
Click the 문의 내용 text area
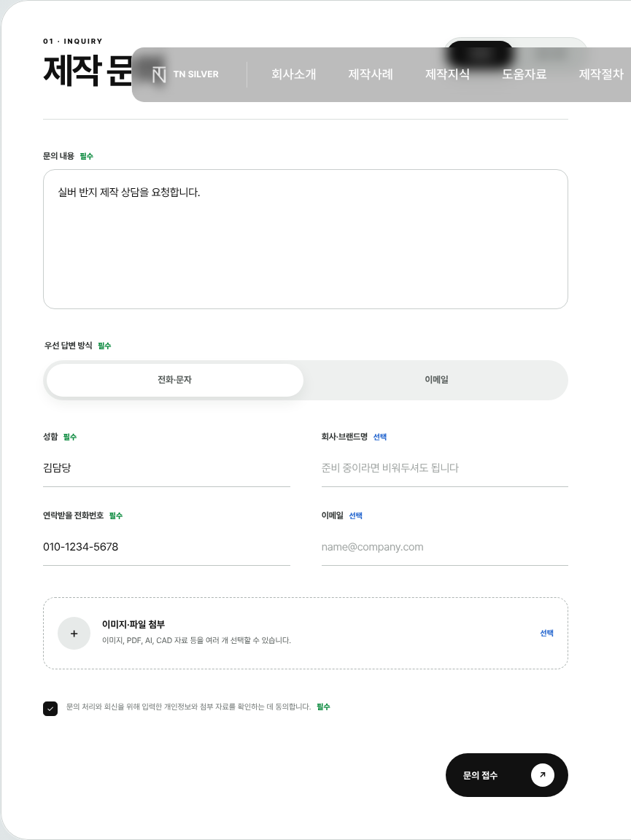point(306,239)
